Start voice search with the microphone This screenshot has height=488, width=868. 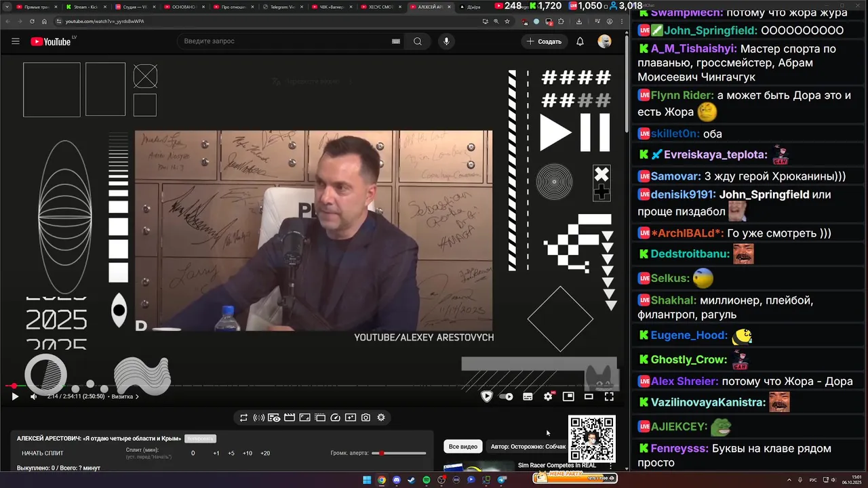[x=446, y=41]
